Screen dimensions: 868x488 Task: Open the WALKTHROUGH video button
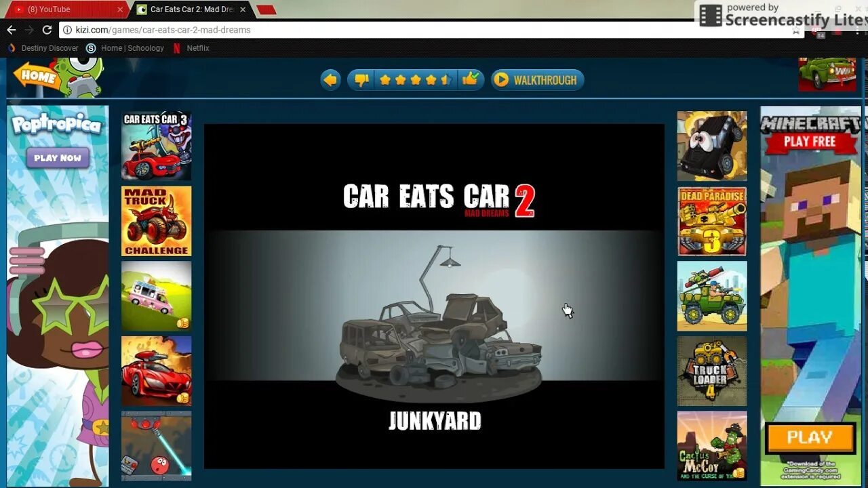pos(537,80)
